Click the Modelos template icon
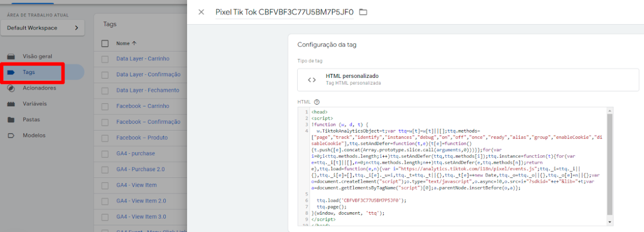Viewport: 644px width, 232px height. click(11, 135)
